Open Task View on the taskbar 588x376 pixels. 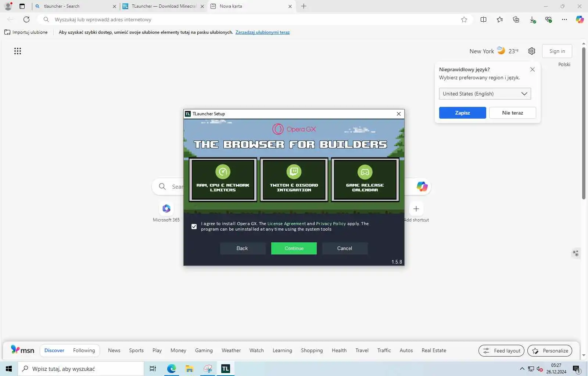(x=153, y=369)
